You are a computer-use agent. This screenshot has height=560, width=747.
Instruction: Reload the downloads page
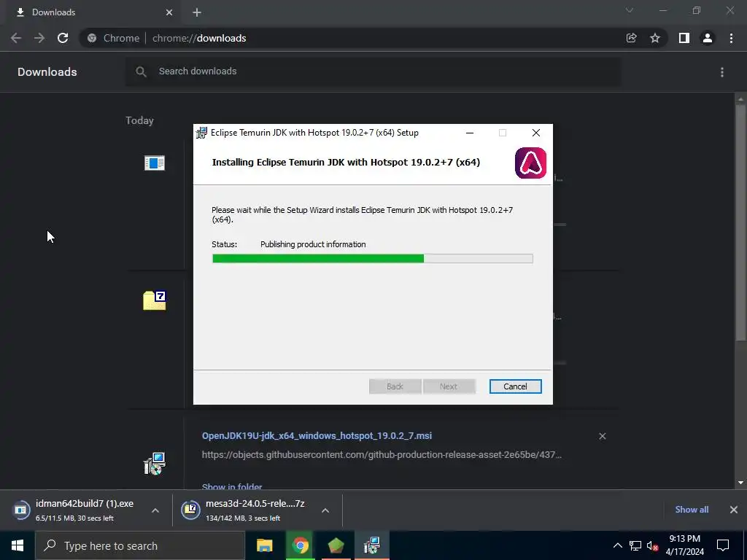63,38
